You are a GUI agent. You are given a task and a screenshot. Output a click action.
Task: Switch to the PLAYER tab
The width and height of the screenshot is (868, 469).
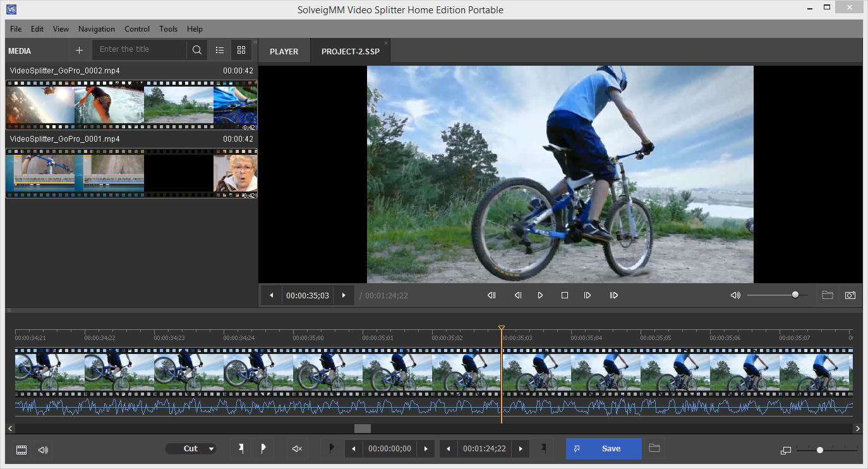[284, 51]
